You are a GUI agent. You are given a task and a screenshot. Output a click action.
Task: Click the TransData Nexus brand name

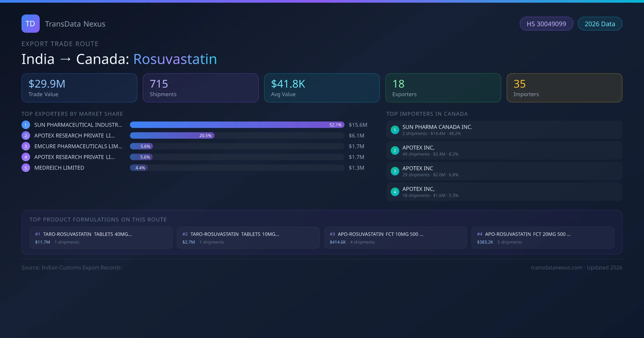[x=75, y=24]
